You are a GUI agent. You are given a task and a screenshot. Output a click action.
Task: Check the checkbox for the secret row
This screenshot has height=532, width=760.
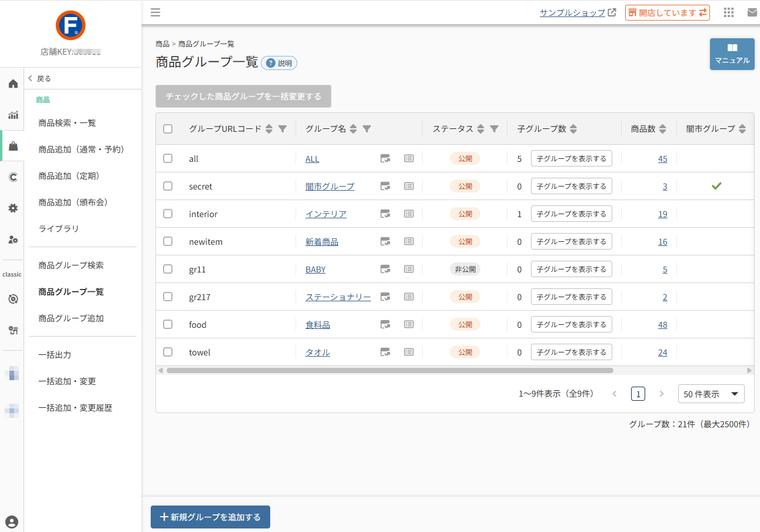pyautogui.click(x=168, y=186)
